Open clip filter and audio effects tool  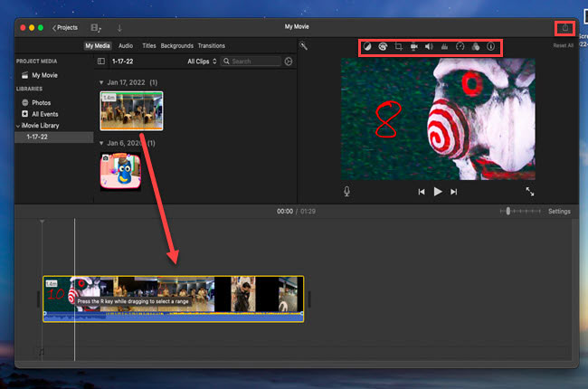pos(476,46)
